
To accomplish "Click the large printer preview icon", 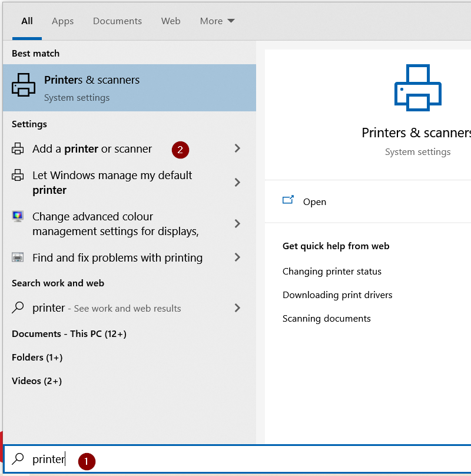I will tap(417, 88).
